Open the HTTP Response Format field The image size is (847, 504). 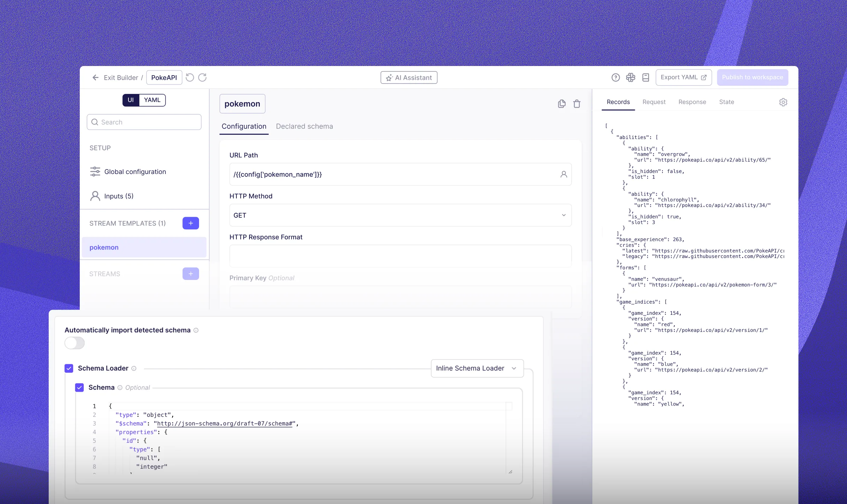click(x=400, y=256)
